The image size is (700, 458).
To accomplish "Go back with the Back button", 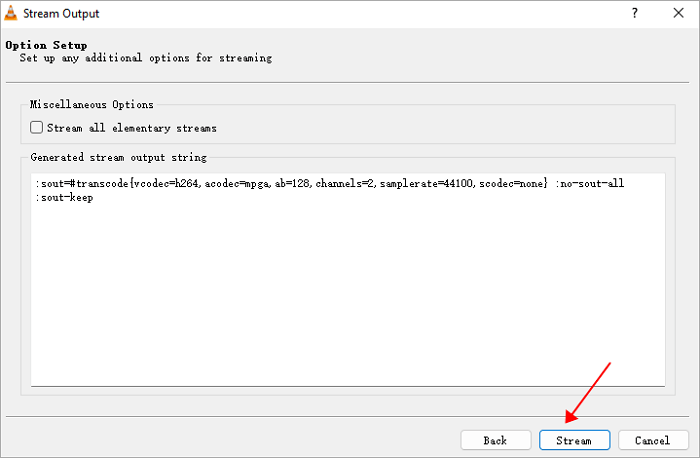I will 495,440.
